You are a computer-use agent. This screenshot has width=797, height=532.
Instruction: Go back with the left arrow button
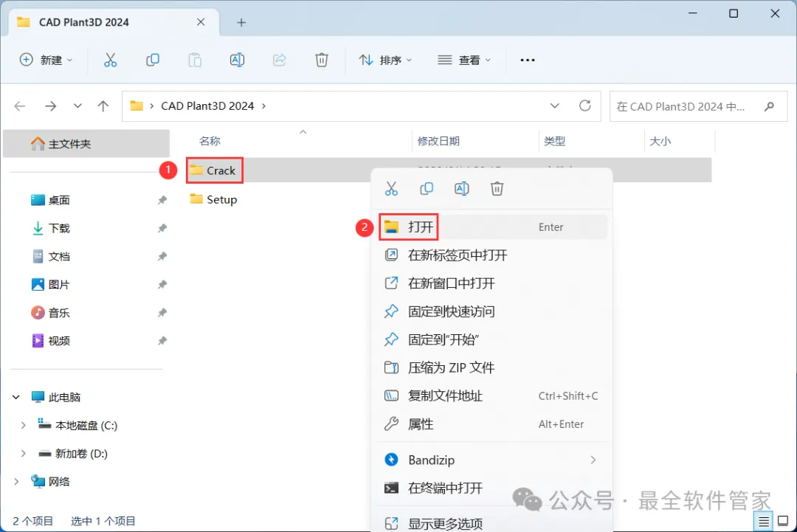point(20,106)
